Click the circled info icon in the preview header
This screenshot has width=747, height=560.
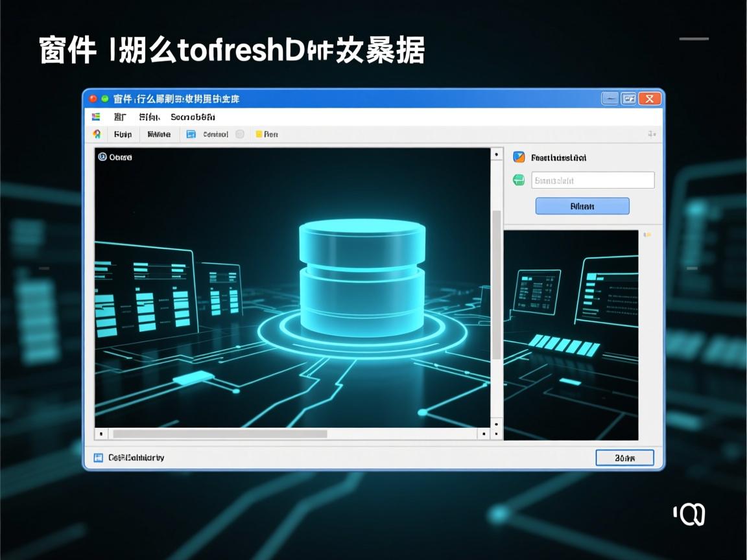[102, 157]
